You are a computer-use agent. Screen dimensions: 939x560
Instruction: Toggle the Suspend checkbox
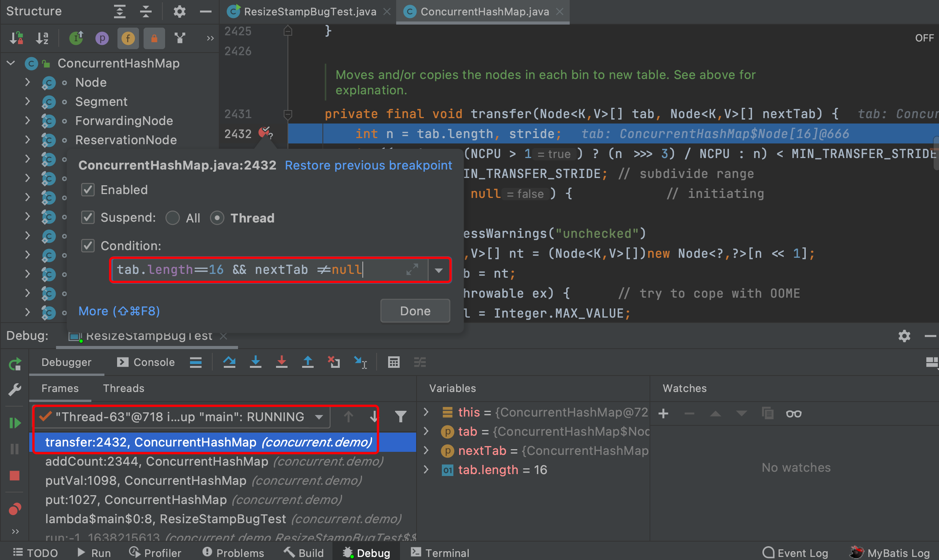(x=88, y=217)
